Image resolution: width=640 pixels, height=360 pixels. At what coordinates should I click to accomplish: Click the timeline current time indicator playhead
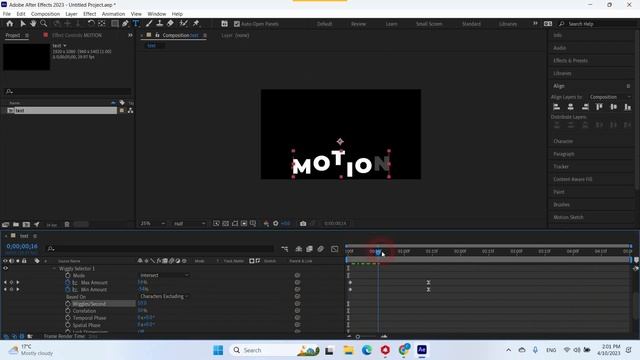coord(378,251)
